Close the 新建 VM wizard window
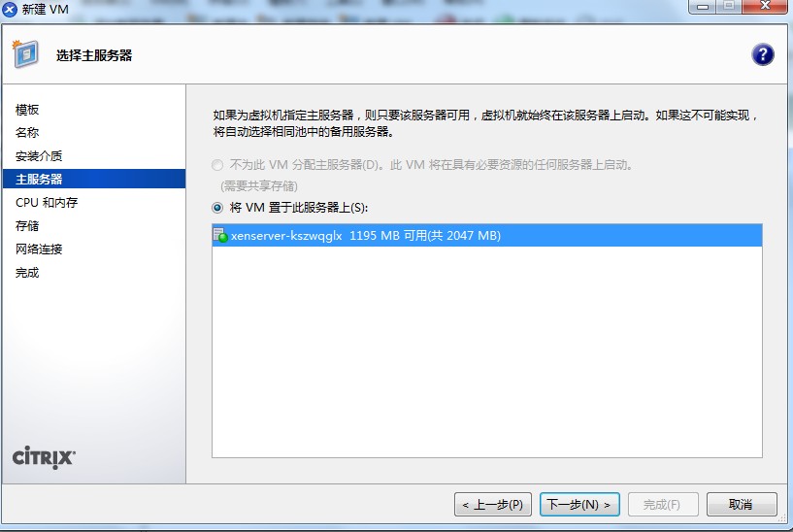793x532 pixels. coord(765,6)
